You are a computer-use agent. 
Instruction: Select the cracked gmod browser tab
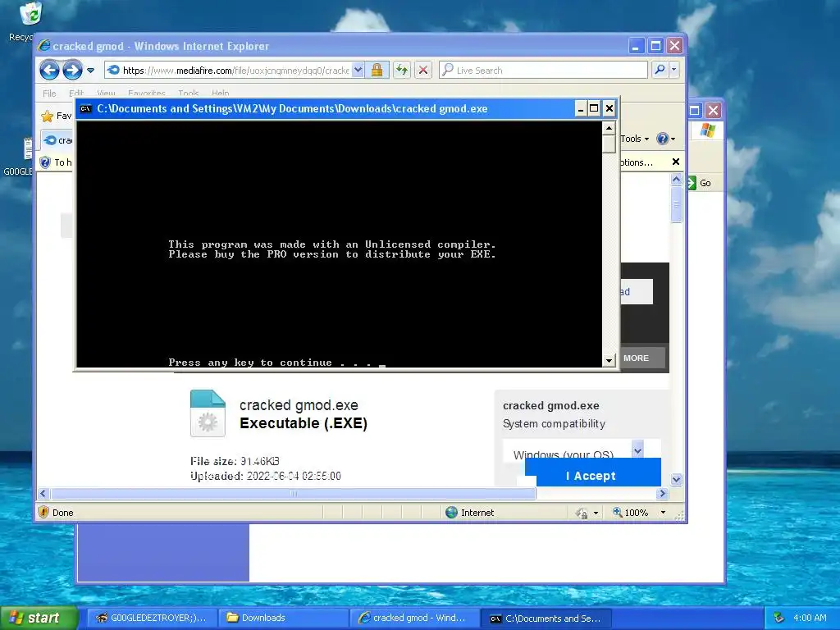(57, 140)
